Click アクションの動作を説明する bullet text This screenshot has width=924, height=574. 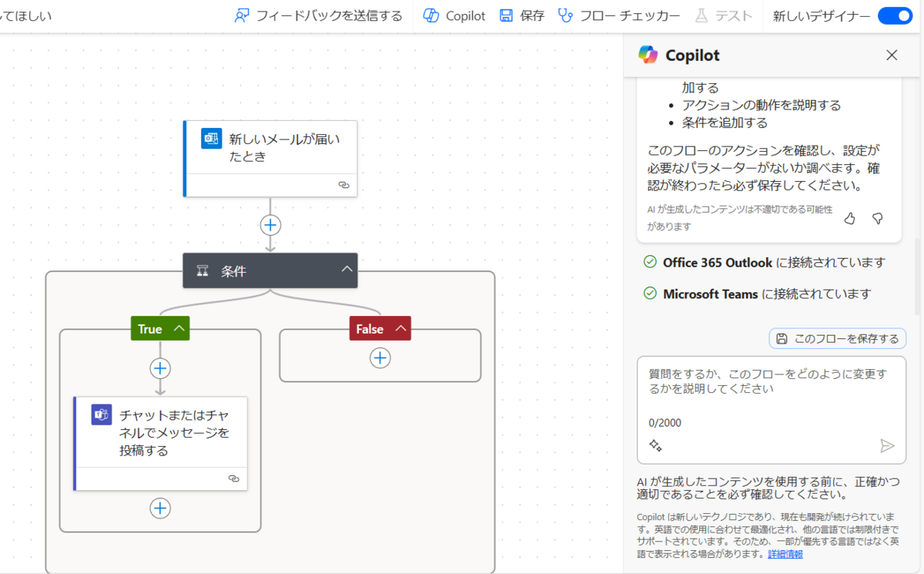tap(762, 105)
